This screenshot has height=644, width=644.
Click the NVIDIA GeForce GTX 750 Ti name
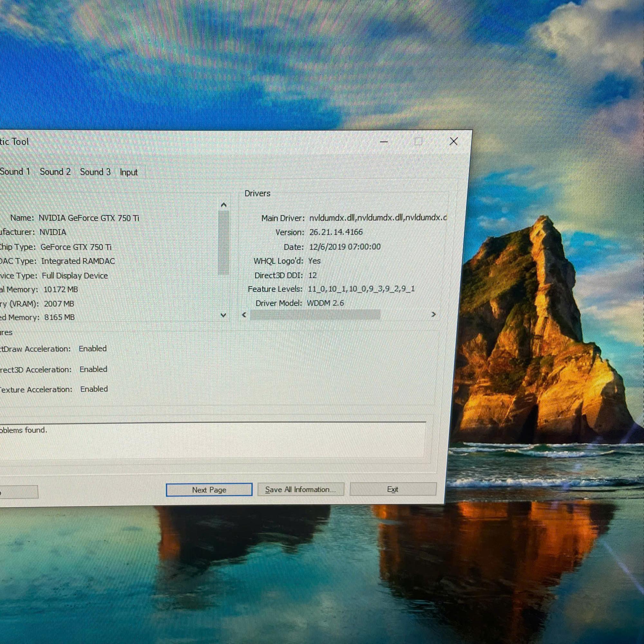click(89, 218)
